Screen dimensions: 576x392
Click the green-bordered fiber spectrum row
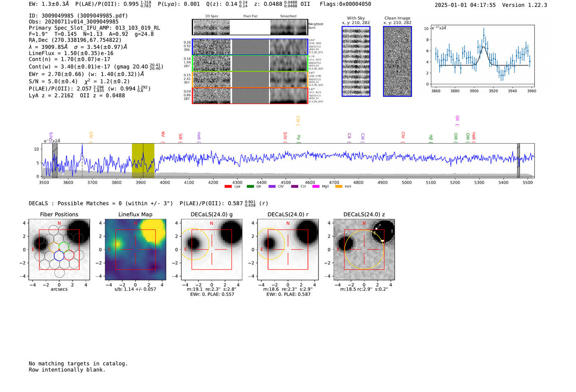[250, 63]
